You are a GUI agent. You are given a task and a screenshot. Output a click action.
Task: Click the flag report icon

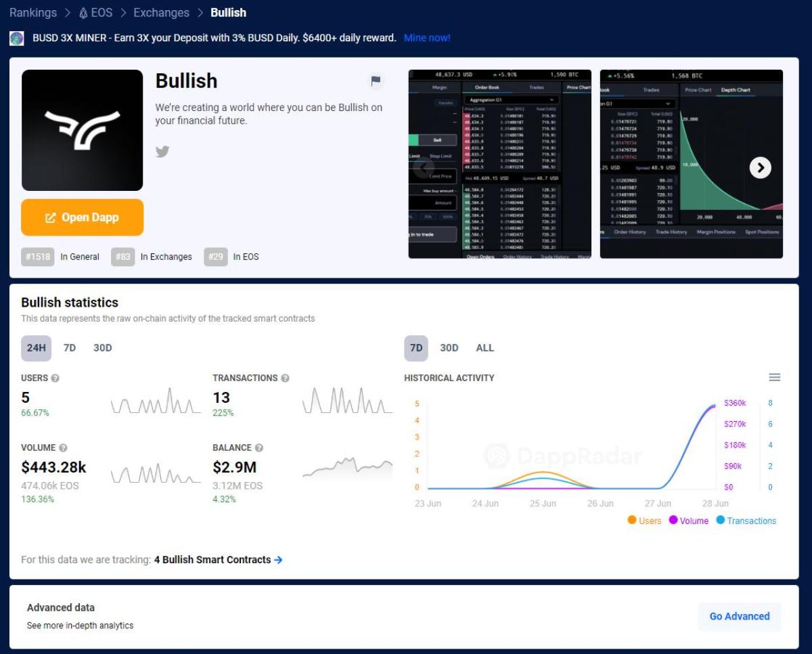(376, 81)
